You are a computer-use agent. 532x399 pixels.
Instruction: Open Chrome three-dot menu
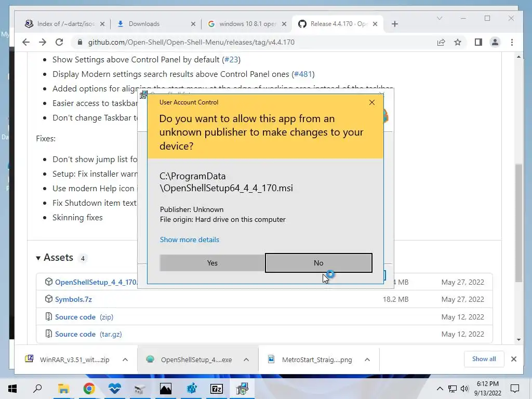coord(512,42)
